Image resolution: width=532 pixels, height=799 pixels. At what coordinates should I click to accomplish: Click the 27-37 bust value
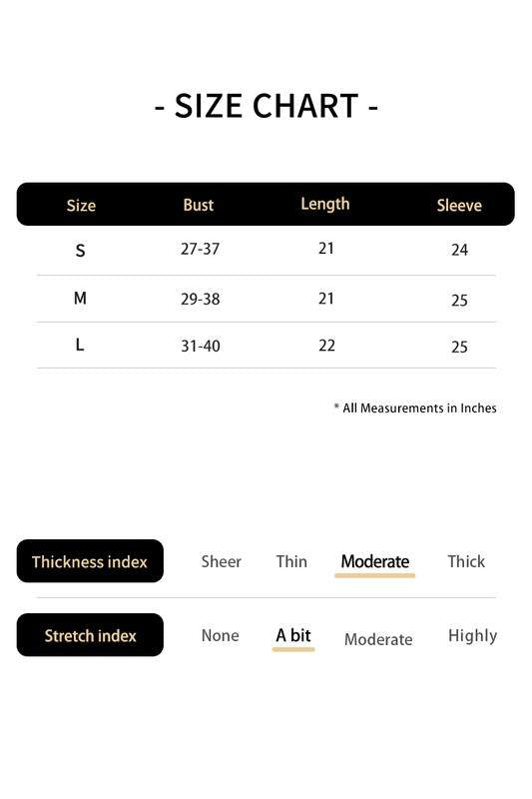[x=200, y=249]
